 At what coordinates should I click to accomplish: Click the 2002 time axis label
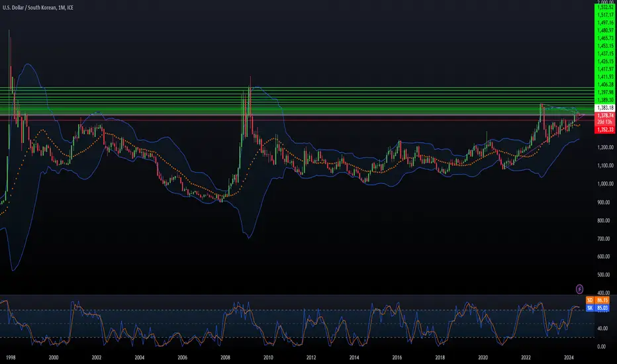coord(97,357)
